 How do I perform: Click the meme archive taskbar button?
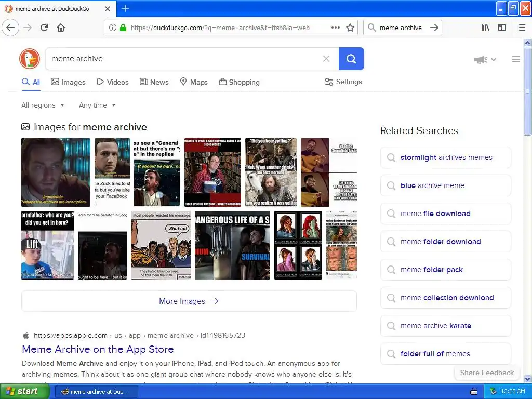pyautogui.click(x=96, y=392)
